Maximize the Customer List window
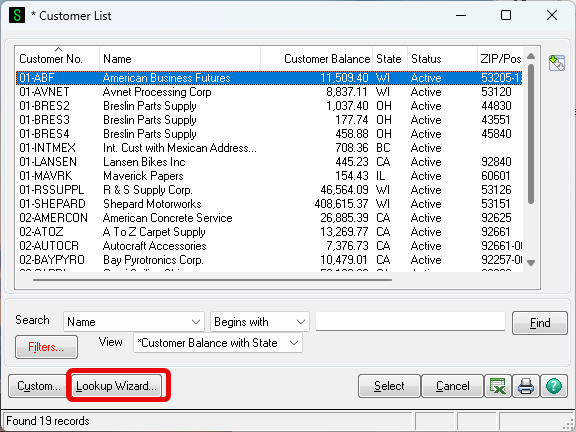 point(506,15)
